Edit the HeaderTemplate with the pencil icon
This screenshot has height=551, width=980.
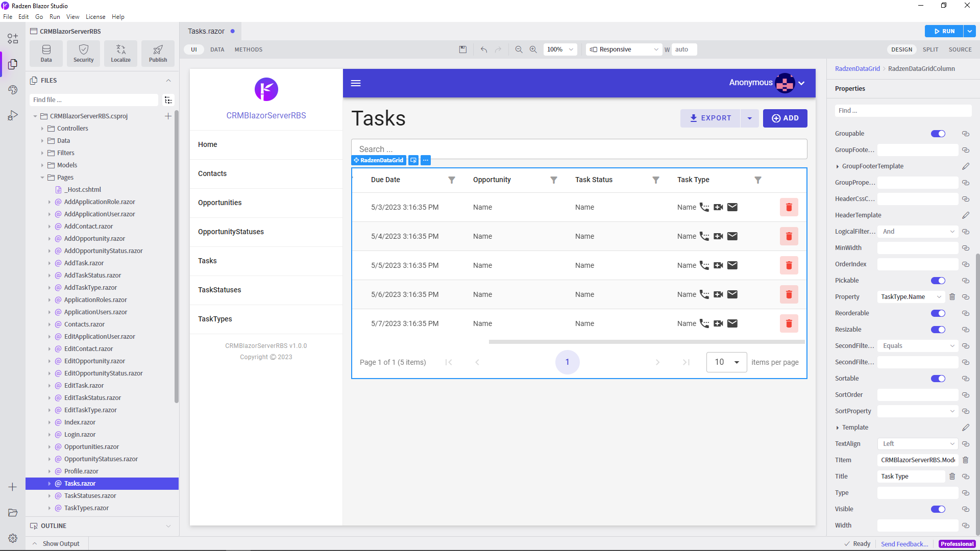966,215
